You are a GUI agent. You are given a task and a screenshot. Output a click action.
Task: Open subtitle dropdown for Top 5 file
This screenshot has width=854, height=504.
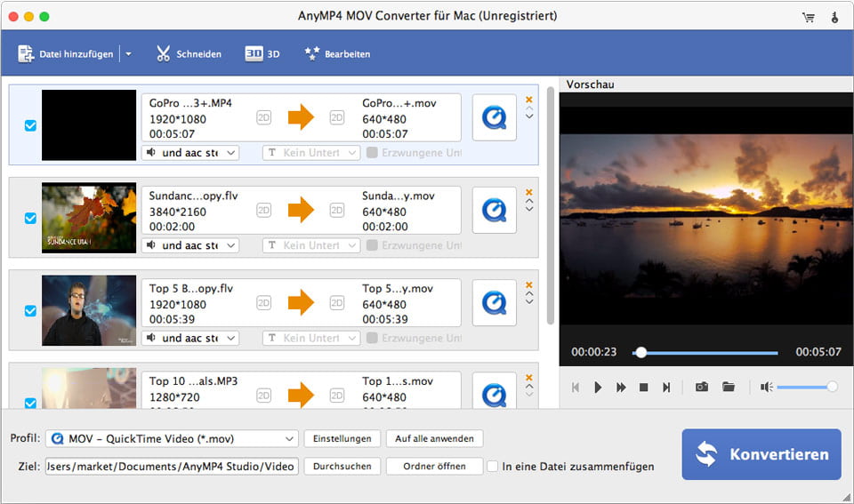coord(311,338)
